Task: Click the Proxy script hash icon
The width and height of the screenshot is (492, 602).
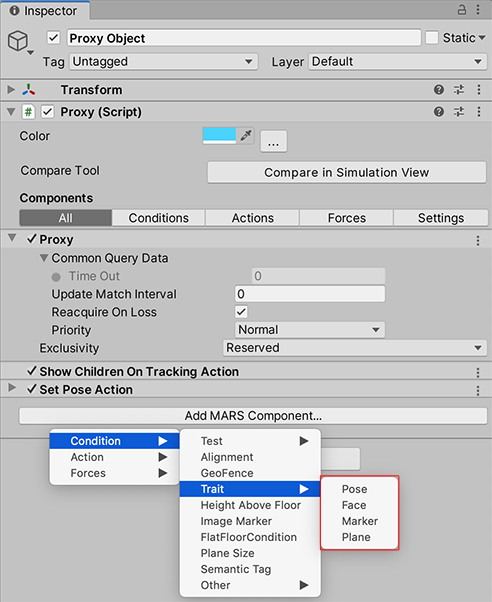Action: (28, 112)
